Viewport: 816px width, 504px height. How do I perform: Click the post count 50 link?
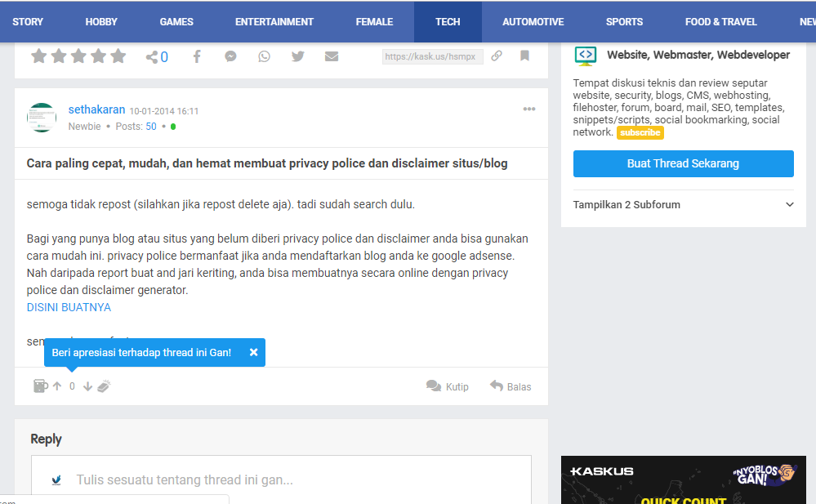point(151,127)
